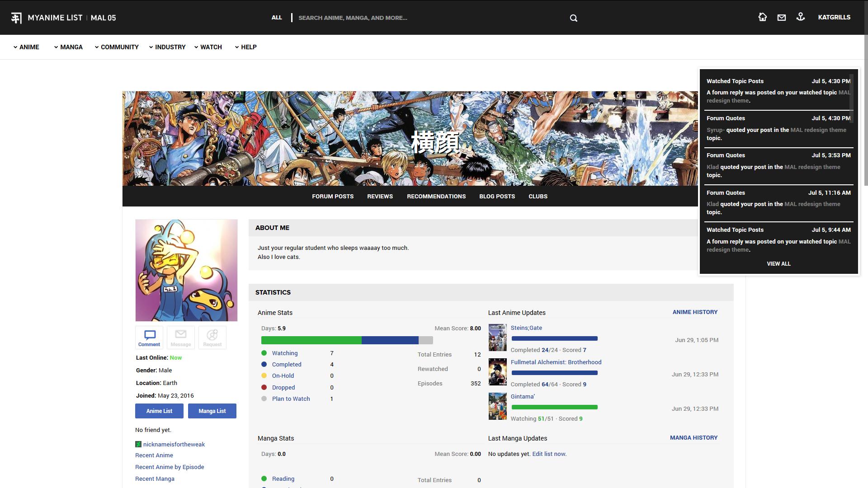Open the home icon in header
The width and height of the screenshot is (868, 488).
[x=762, y=17]
